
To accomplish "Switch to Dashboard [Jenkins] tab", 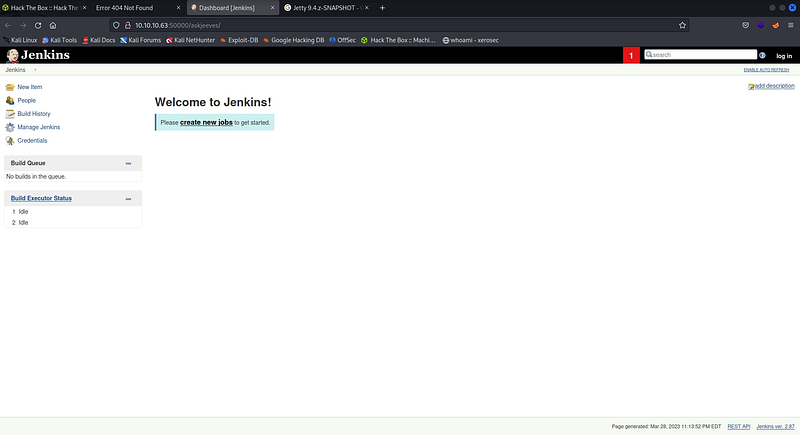I will pos(232,8).
